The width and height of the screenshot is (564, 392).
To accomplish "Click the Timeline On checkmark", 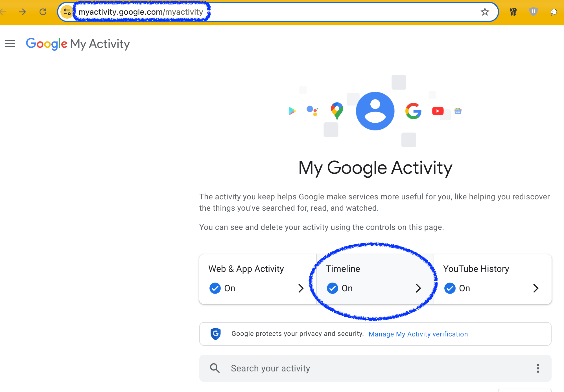I will click(x=332, y=288).
